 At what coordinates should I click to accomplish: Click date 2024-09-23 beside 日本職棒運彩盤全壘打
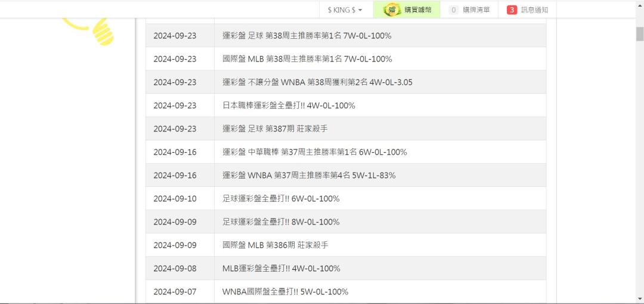(175, 105)
